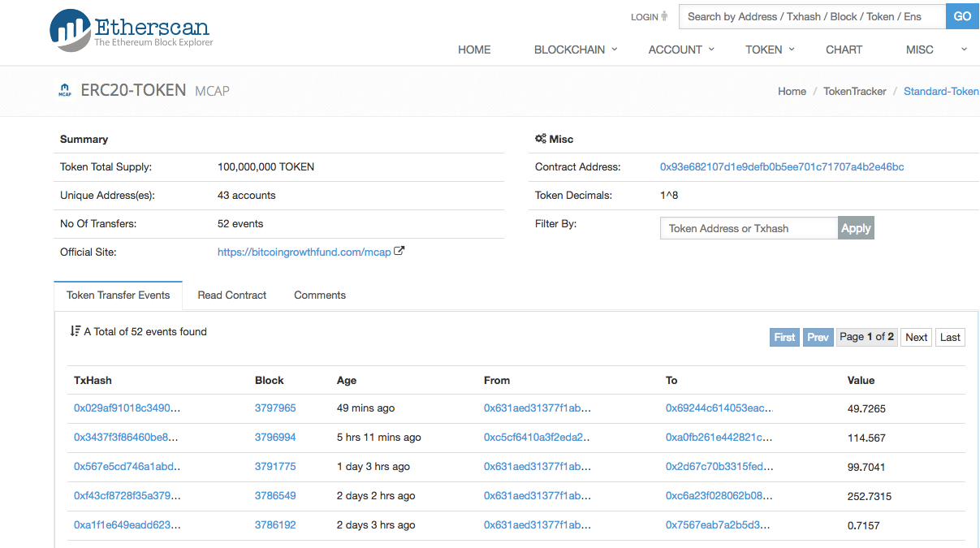Open the bitcoingrowthfund.com/mcap site link
This screenshot has width=980, height=548.
304,252
